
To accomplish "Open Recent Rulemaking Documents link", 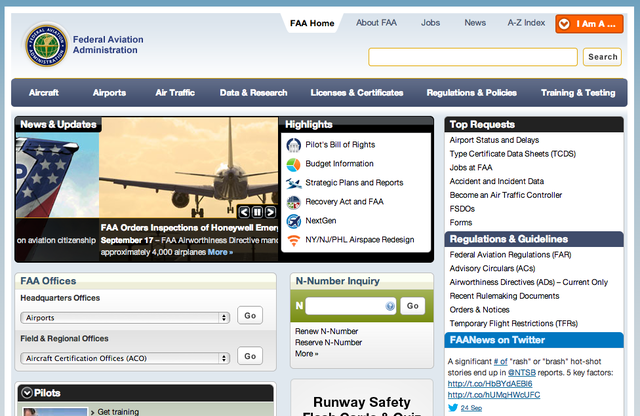I will (x=504, y=296).
